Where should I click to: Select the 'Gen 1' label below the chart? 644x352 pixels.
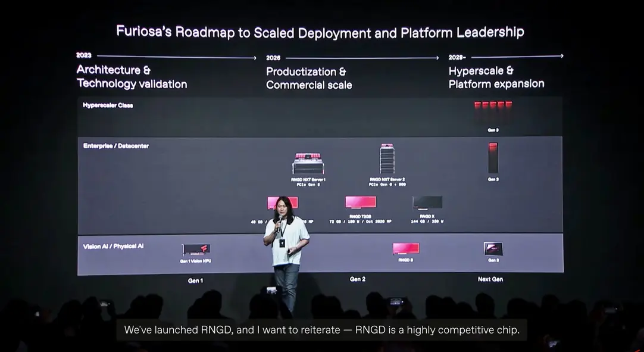(195, 281)
